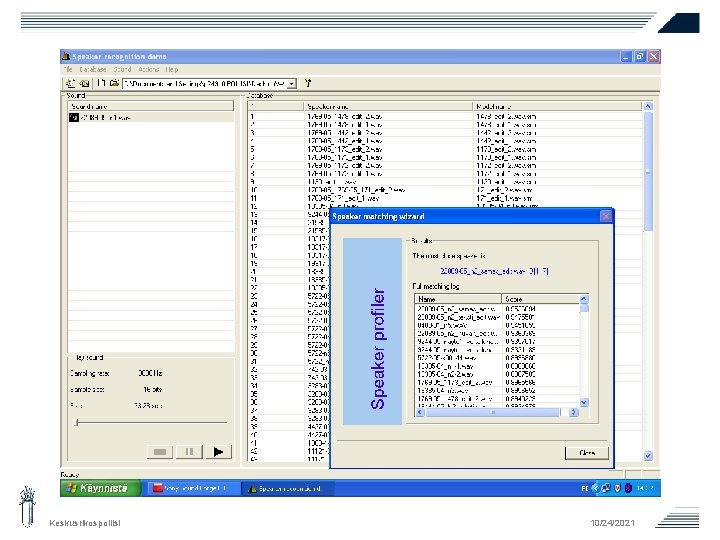The width and height of the screenshot is (720, 540).
Task: Click the matching log horizontal scrollbar thumb
Action: (x=493, y=412)
